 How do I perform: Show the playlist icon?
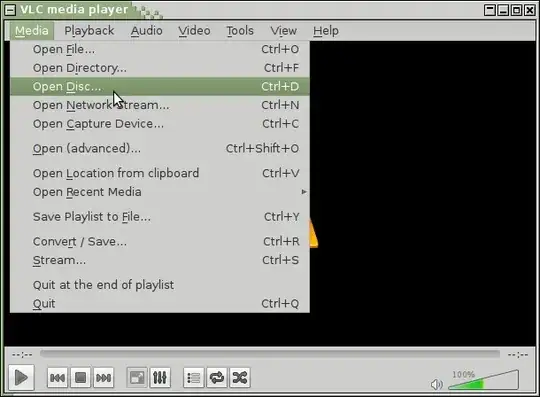(194, 378)
